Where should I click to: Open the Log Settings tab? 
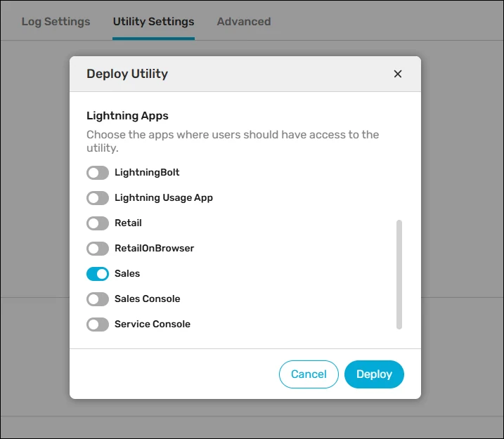click(x=56, y=22)
